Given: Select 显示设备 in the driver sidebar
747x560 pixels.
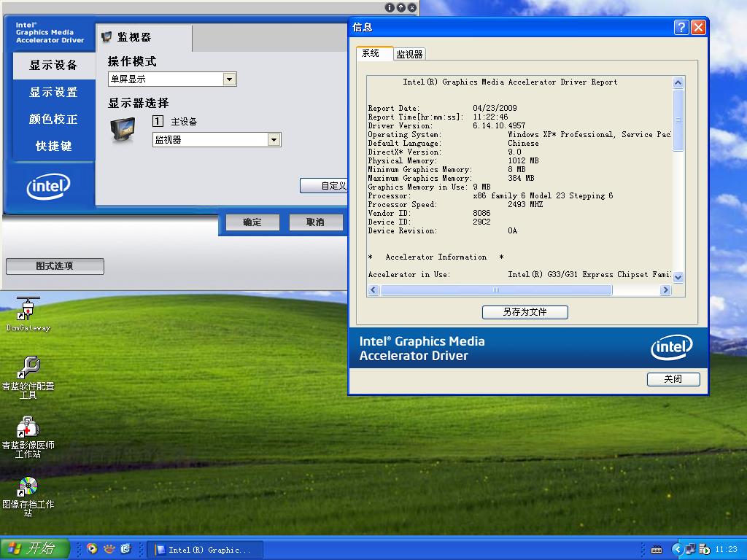Looking at the screenshot, I should point(54,65).
